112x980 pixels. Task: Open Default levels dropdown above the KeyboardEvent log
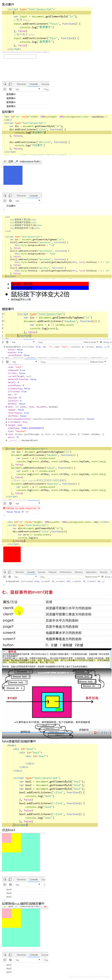[x=91, y=342]
